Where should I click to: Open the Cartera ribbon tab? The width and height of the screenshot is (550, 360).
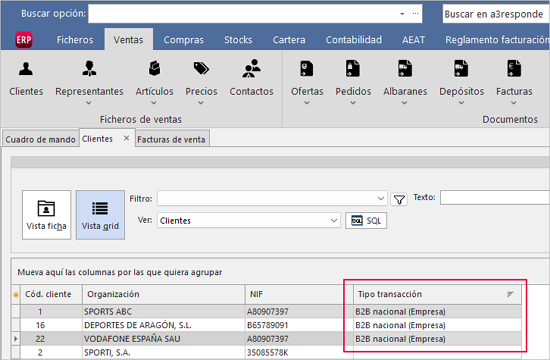[x=289, y=40]
